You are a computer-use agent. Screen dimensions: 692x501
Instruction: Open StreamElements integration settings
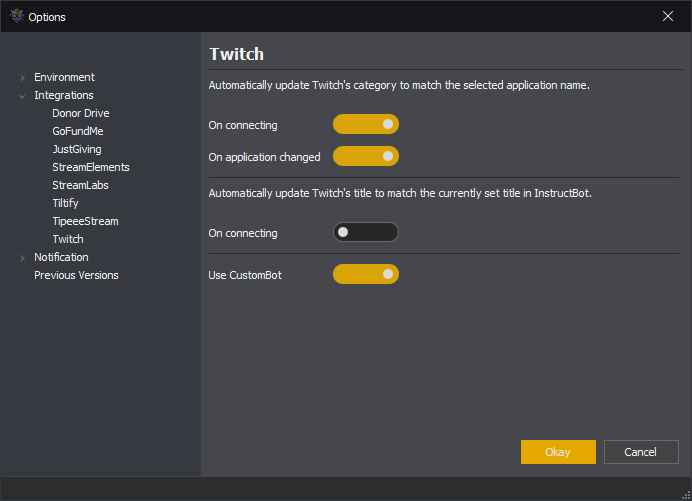[91, 167]
